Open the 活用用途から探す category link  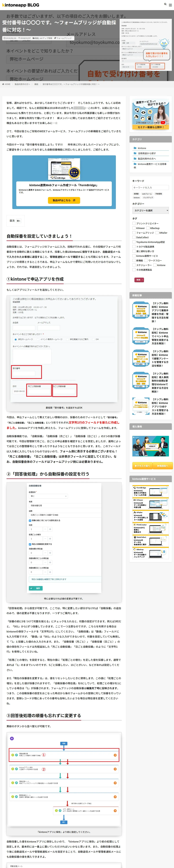147,153
